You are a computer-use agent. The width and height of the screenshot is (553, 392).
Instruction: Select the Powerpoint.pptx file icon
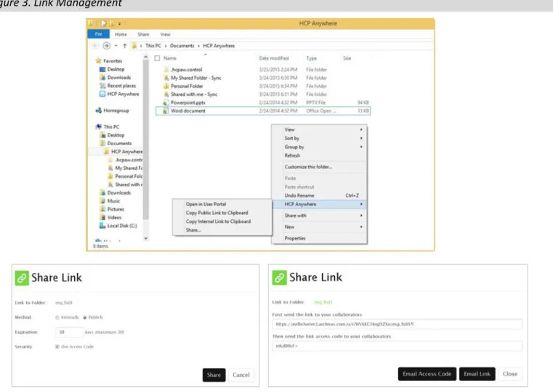pyautogui.click(x=166, y=103)
